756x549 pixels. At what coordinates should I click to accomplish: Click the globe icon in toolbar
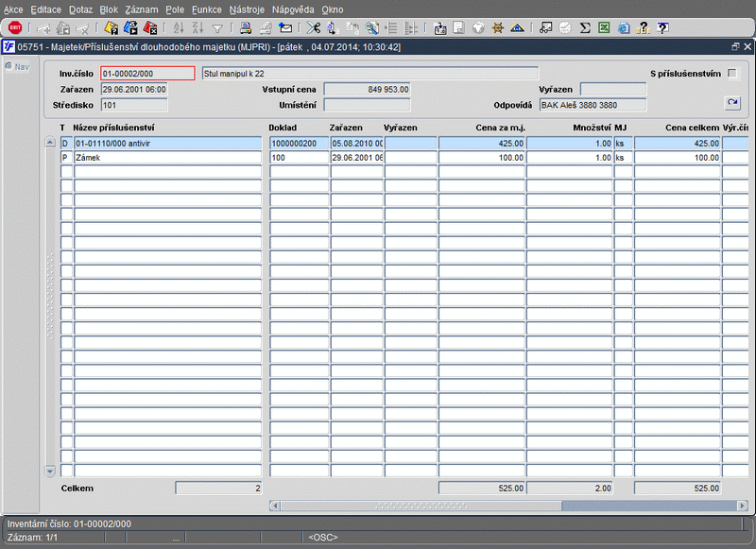478,28
